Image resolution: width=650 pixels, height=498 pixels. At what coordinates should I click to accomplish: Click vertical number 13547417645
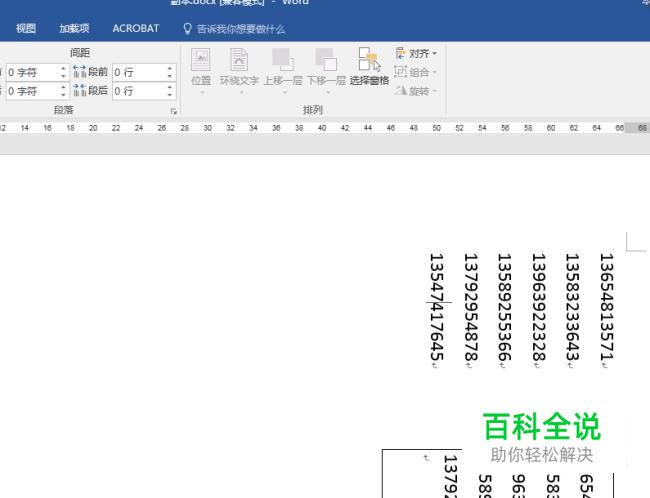(x=437, y=307)
